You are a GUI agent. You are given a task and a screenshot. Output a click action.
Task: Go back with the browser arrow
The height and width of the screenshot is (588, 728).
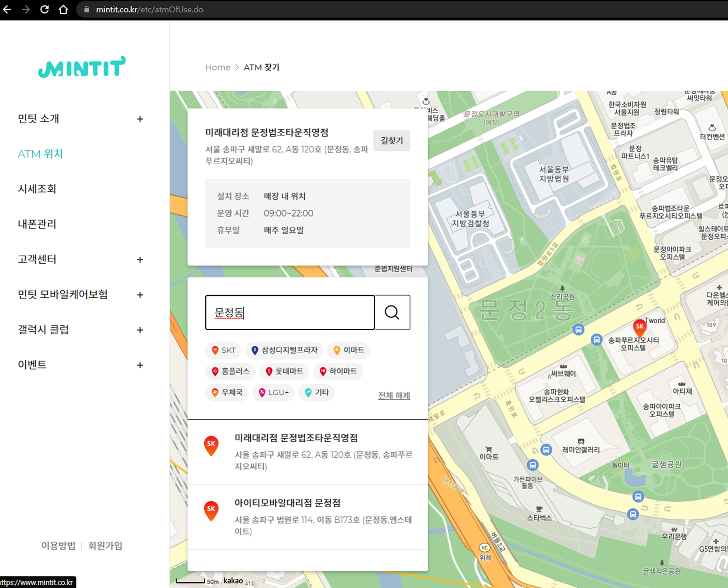click(8, 9)
